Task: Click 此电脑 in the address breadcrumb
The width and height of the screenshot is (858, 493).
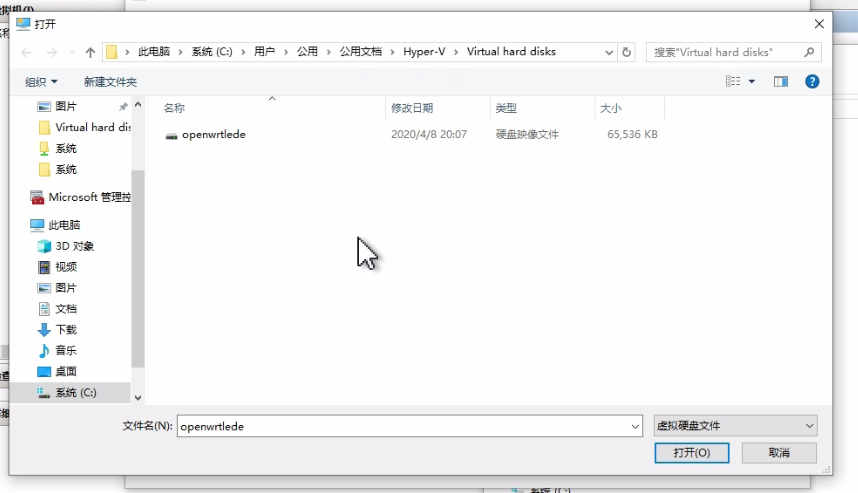Action: pos(154,52)
